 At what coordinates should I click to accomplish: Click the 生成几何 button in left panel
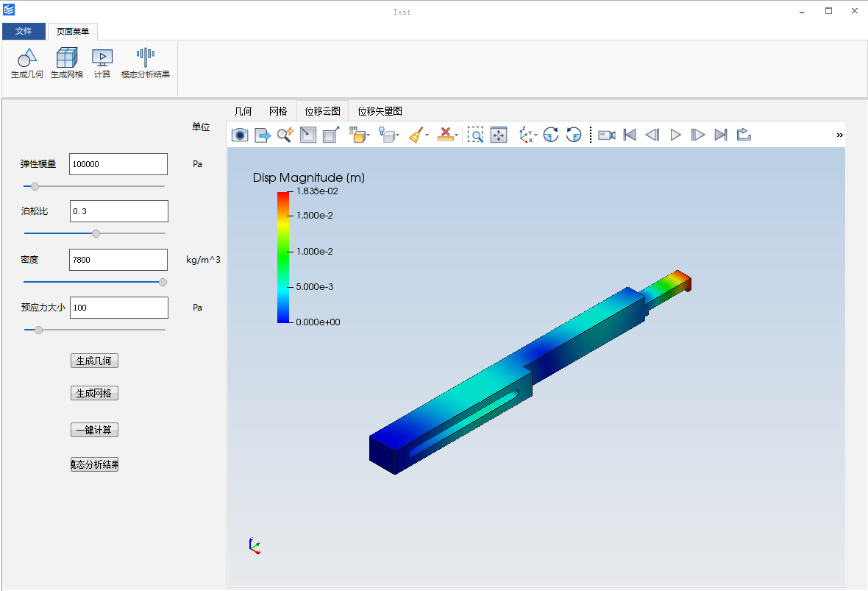[x=94, y=361]
